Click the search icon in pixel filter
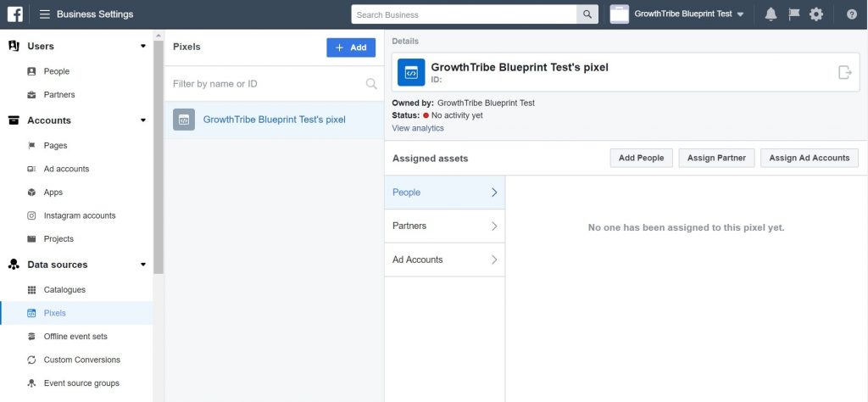Viewport: 868px width, 402px height. pyautogui.click(x=371, y=84)
